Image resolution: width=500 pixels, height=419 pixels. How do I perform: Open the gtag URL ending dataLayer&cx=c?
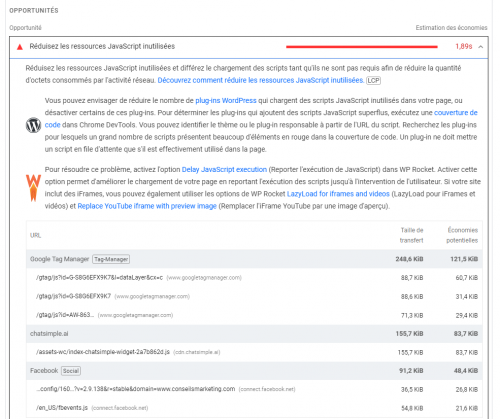point(99,277)
